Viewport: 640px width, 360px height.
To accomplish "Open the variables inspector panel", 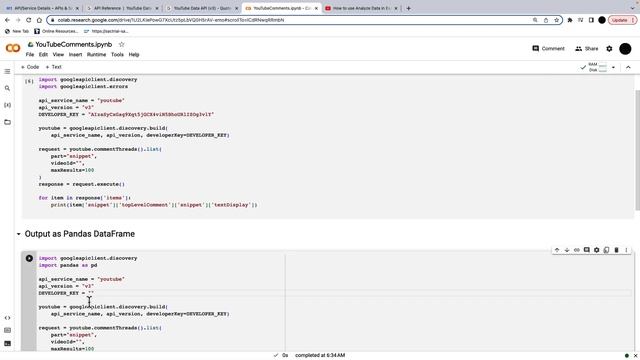I will coord(7,105).
